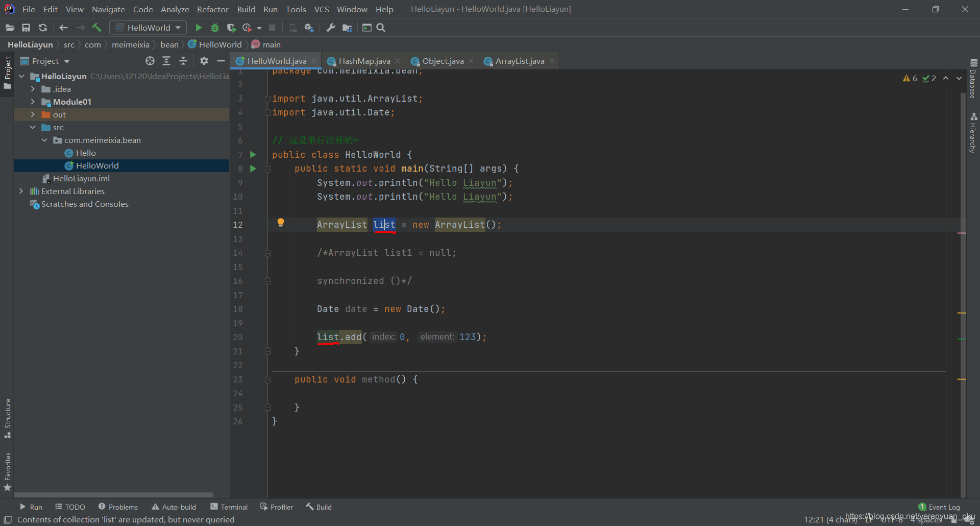Collapse the HelloLiayun project root node

(21, 76)
